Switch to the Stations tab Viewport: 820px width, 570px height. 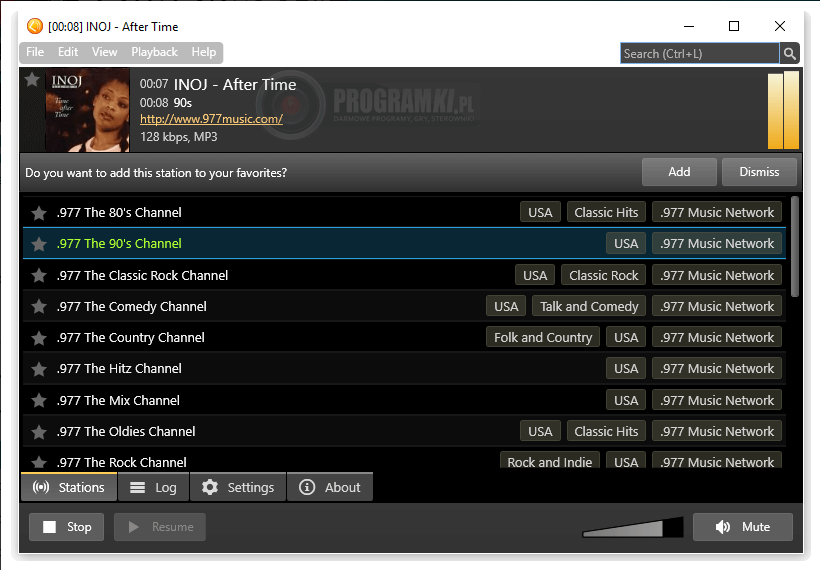[x=69, y=487]
